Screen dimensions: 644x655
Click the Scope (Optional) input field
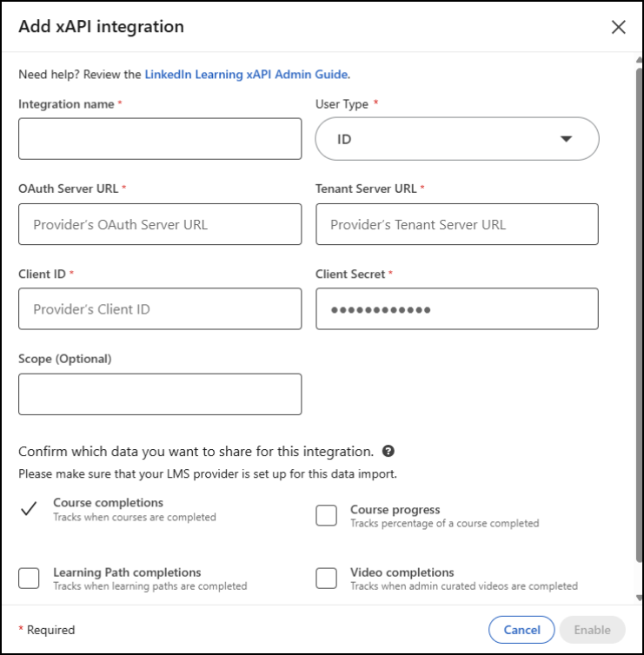coord(160,394)
